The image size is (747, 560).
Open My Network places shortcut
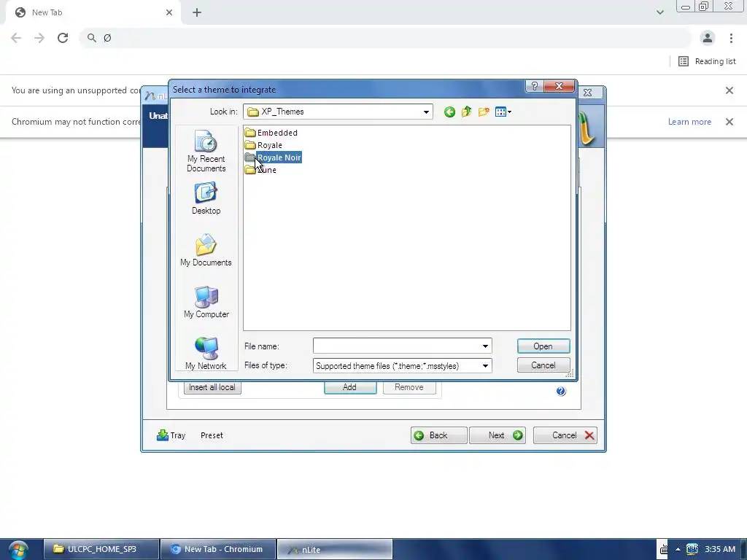[206, 354]
